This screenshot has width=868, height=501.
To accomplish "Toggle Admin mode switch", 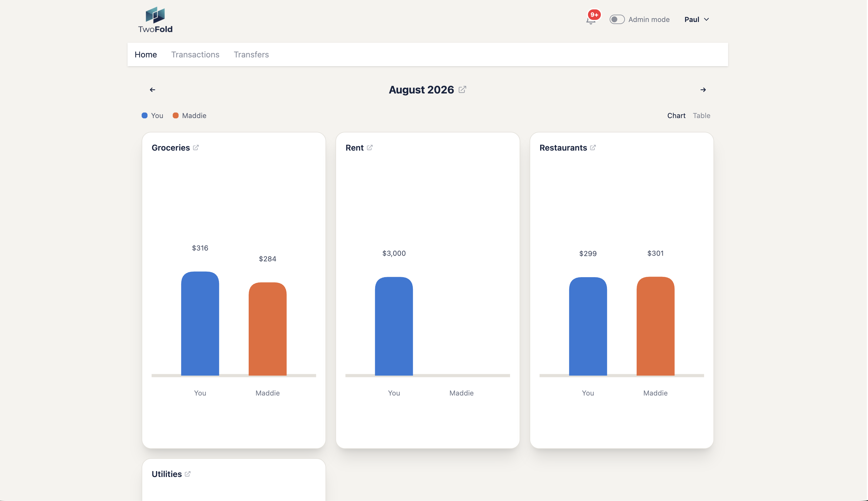I will point(617,19).
